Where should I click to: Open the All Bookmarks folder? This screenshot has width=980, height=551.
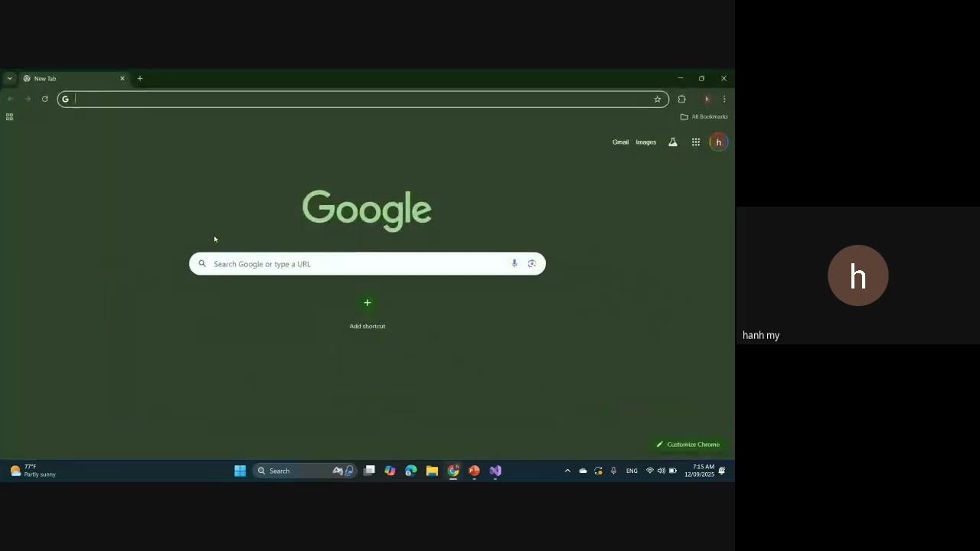click(704, 116)
